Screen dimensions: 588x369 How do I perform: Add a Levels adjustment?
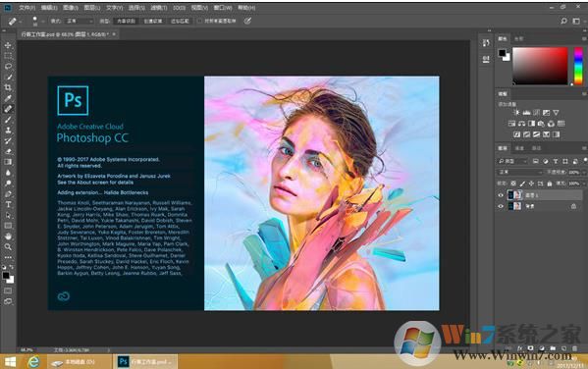coord(526,112)
